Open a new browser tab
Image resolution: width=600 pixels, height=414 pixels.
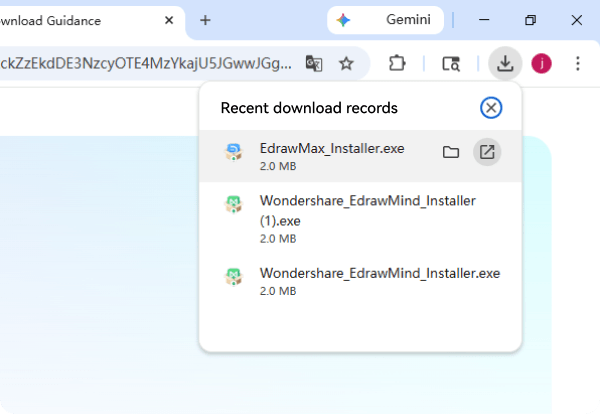click(205, 20)
